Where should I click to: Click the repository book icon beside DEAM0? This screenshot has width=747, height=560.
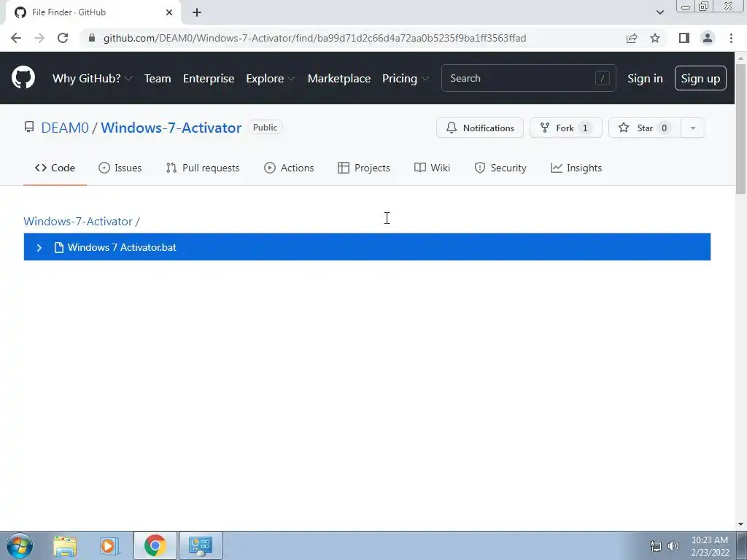tap(29, 127)
